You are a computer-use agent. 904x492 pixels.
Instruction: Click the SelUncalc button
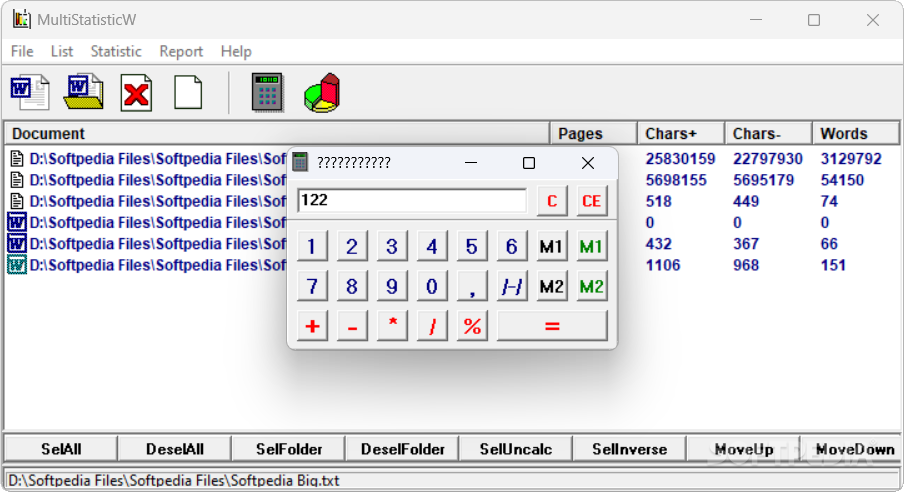pos(516,449)
